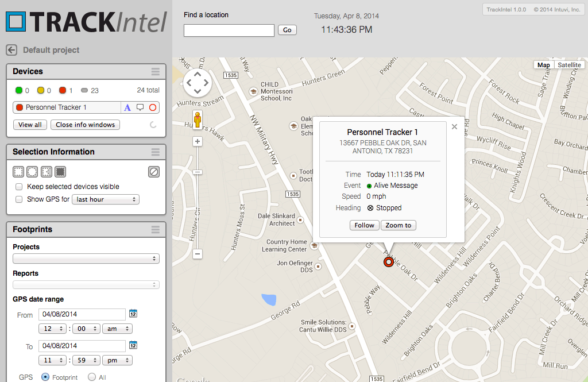Click the speech bubble icon for Personnel Tracker 1
588x382 pixels.
(140, 107)
